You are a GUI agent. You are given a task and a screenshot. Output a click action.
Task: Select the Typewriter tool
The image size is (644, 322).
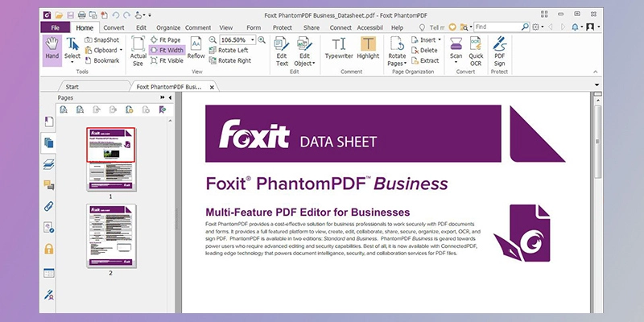click(339, 48)
